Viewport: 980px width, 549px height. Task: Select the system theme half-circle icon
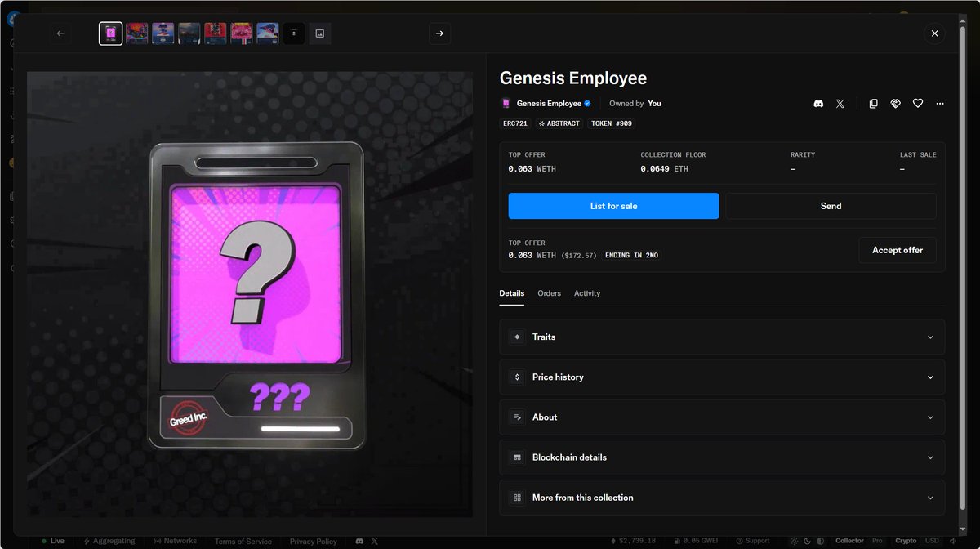click(x=820, y=541)
